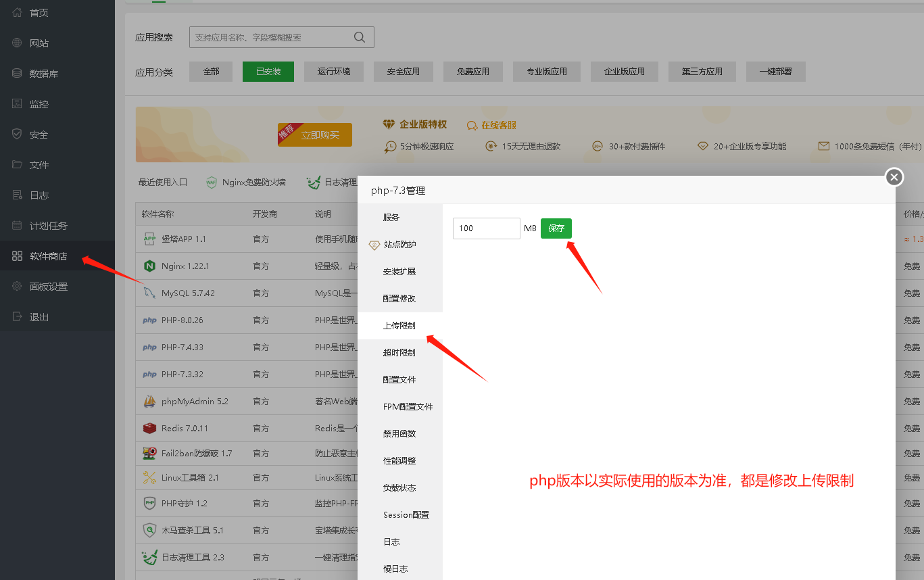The width and height of the screenshot is (924, 580).
Task: Filter apps by 一键部署
Action: 776,72
